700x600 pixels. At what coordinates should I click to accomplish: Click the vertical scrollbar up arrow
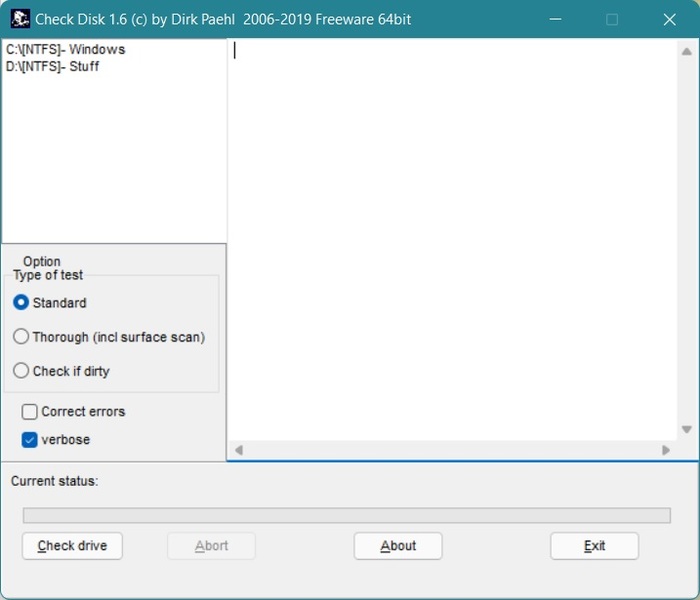click(687, 51)
